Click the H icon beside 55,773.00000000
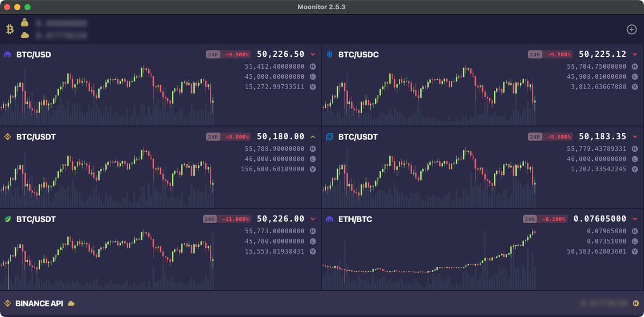Viewport: 644px width, 317px height. (x=313, y=231)
